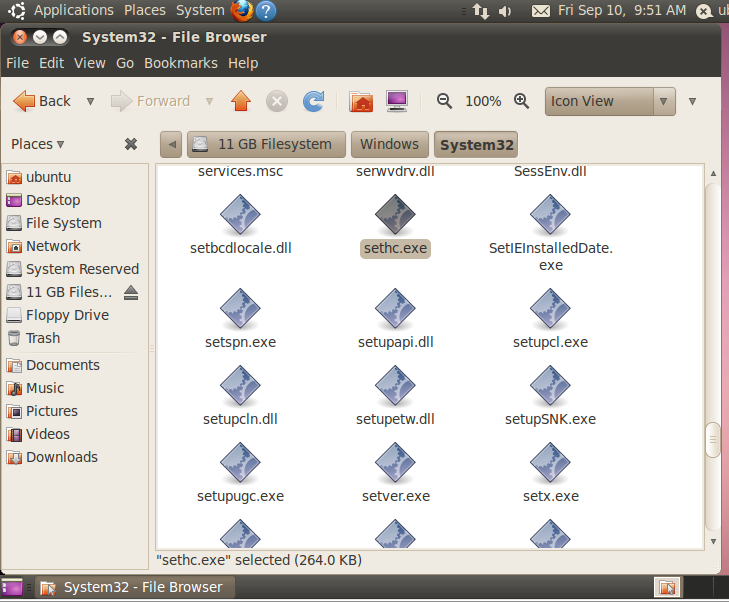The width and height of the screenshot is (729, 602).
Task: Open the Applications menu in top panel
Action: click(x=73, y=10)
